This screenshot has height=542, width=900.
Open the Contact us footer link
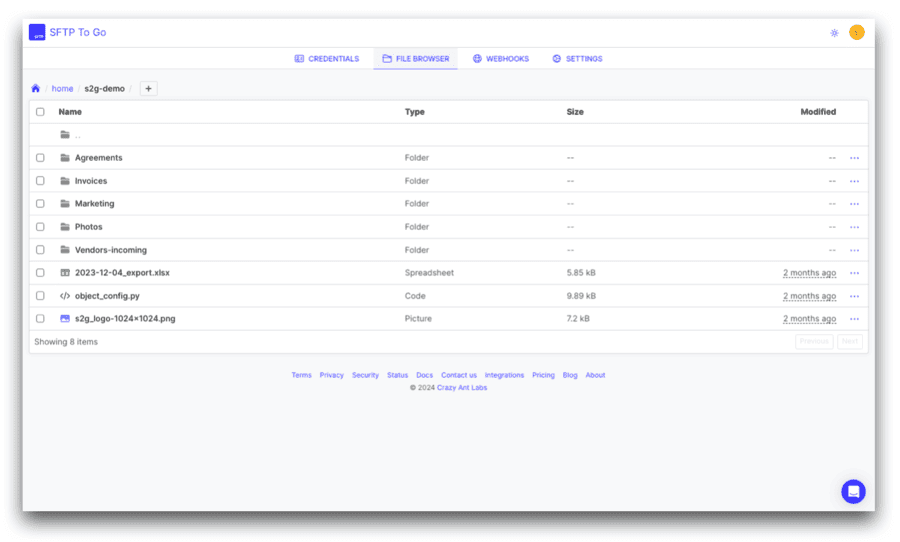459,375
